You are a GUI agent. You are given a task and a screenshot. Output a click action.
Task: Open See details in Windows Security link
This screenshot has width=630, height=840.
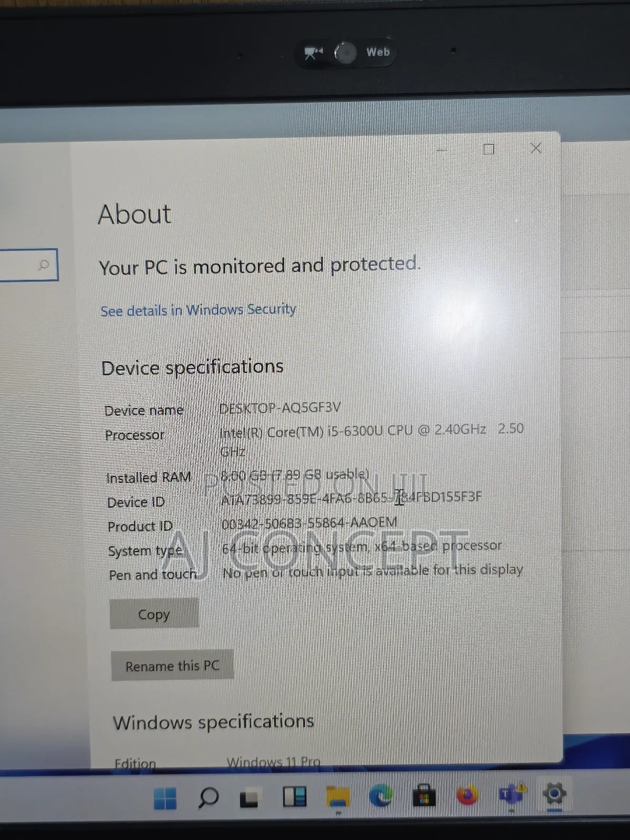pyautogui.click(x=198, y=310)
